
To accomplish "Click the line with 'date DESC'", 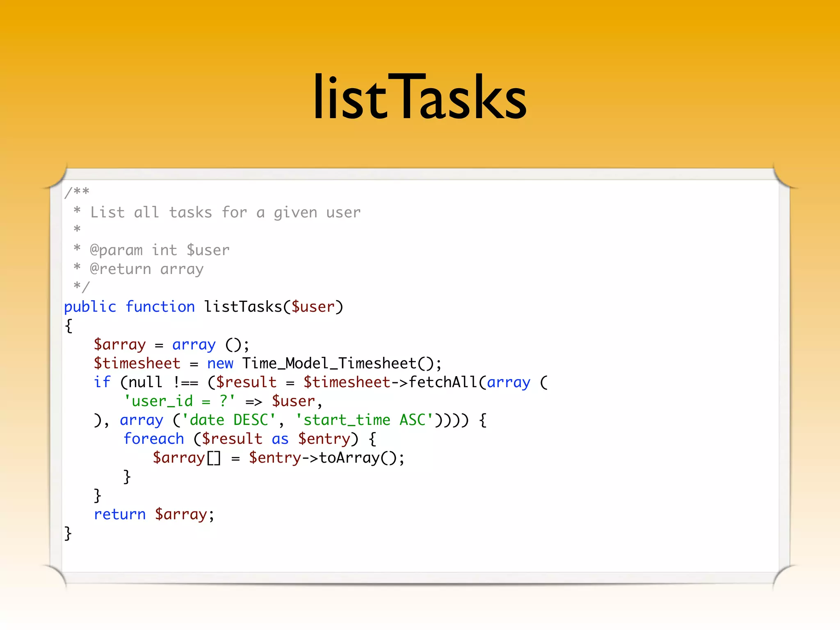I will [x=290, y=420].
